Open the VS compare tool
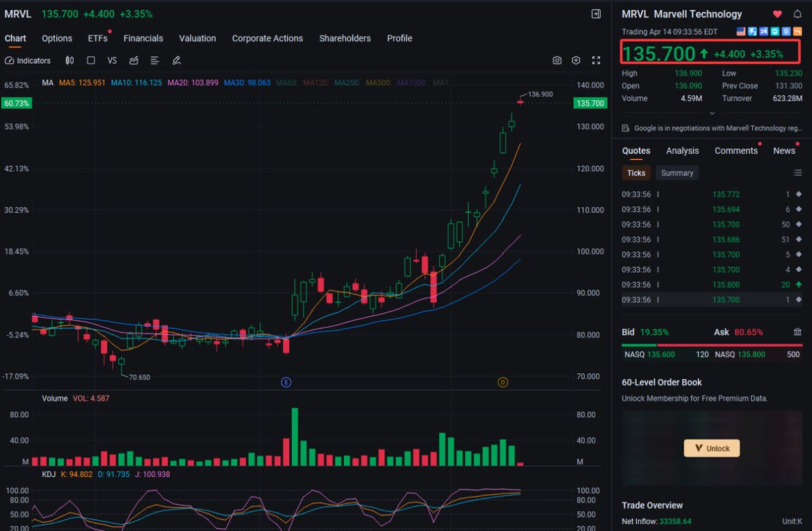This screenshot has height=531, width=812. (112, 60)
